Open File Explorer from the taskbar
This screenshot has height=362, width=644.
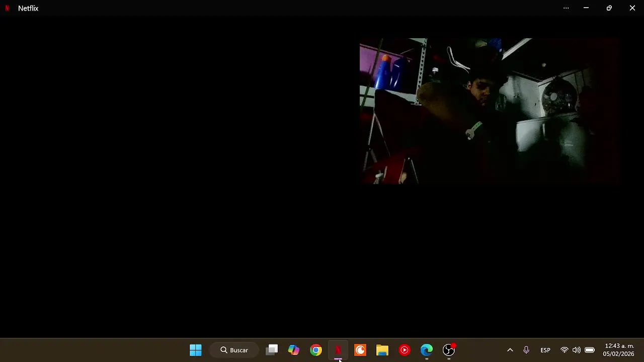click(x=382, y=350)
